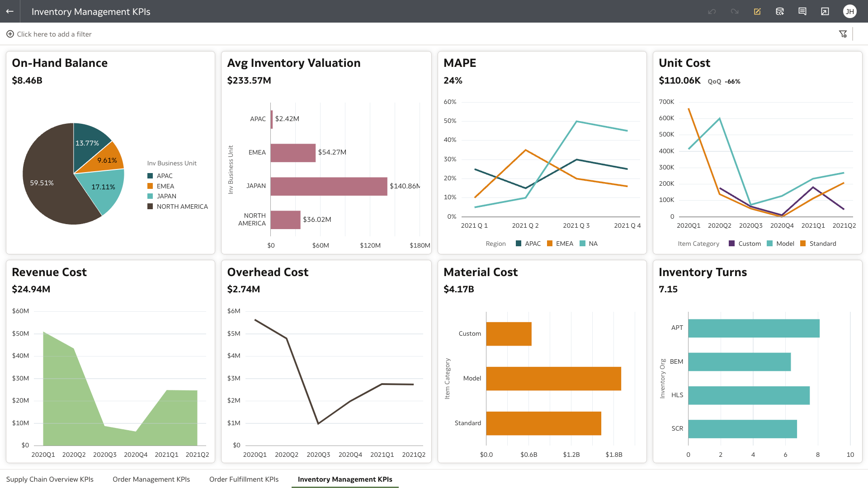Click the APAC color swatch in the pie legend
This screenshot has height=488, width=868.
click(151, 175)
